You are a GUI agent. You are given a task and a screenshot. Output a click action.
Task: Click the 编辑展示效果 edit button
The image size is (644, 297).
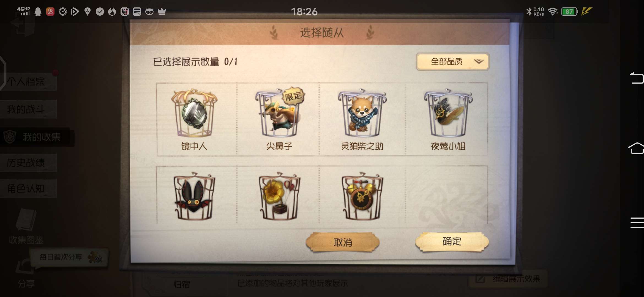tap(508, 279)
